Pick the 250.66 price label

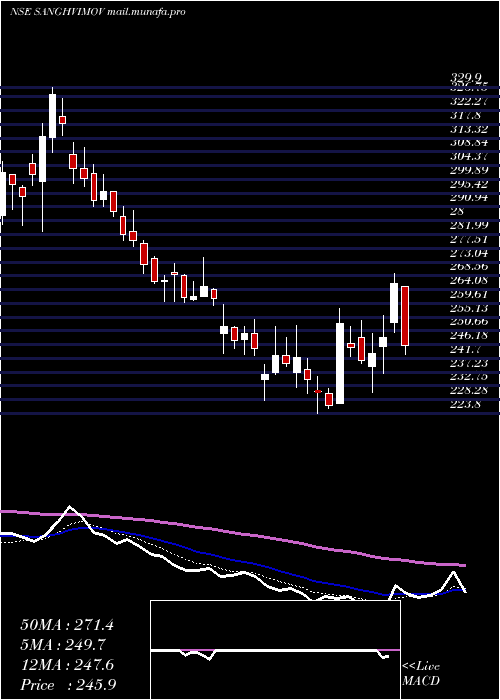469,321
